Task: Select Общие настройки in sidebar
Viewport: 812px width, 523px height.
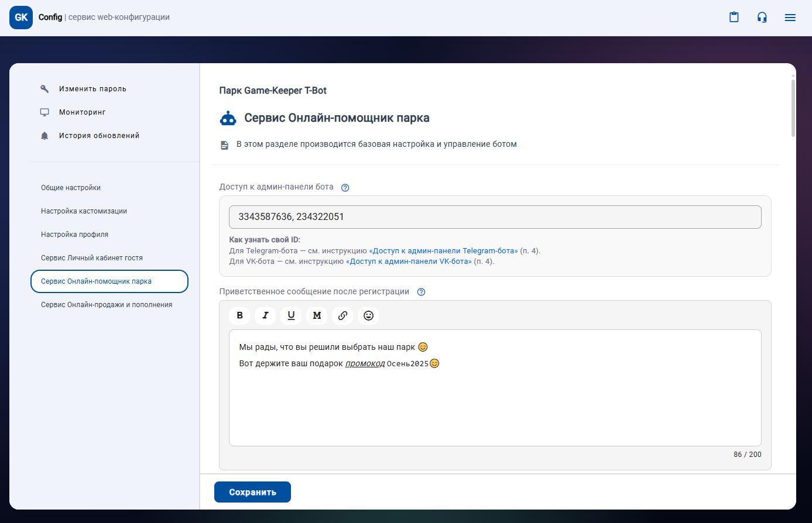Action: pyautogui.click(x=71, y=188)
